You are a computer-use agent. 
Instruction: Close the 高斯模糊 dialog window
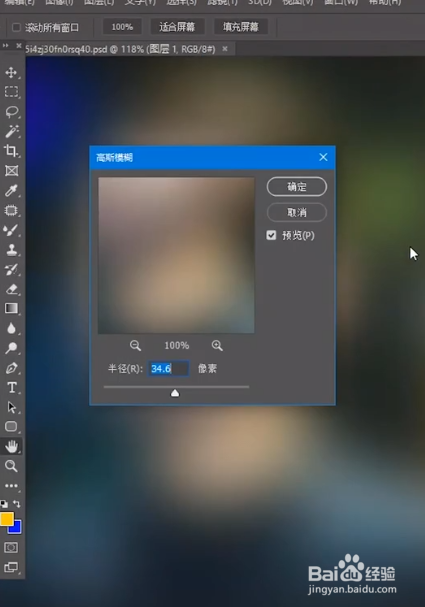coord(323,157)
